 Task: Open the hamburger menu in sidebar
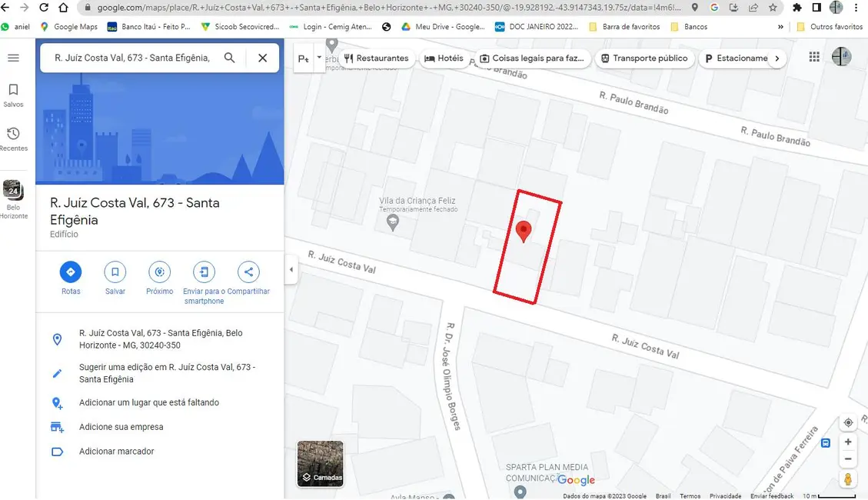pos(13,58)
